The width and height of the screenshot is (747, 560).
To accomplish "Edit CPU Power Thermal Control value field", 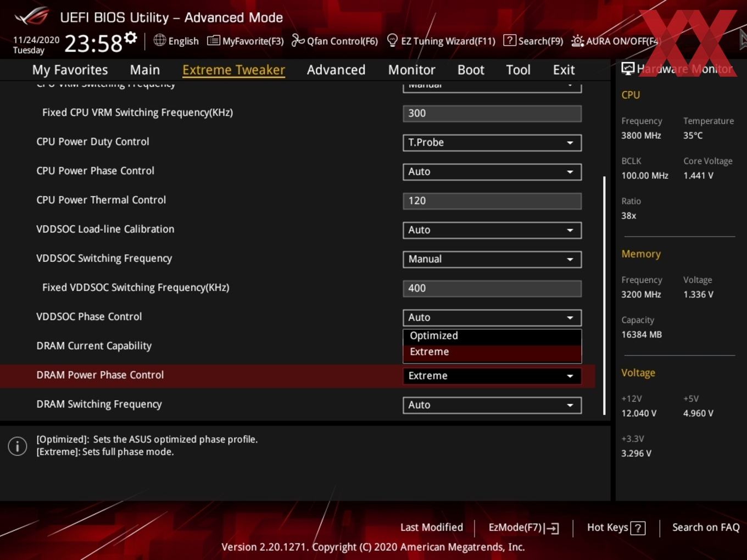I will click(x=492, y=200).
